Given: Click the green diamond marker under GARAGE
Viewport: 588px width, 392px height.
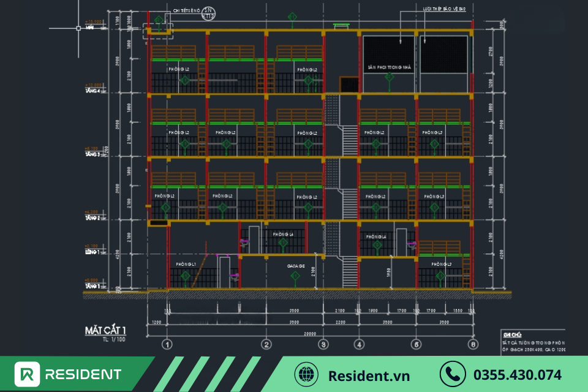Looking at the screenshot, I should (295, 277).
